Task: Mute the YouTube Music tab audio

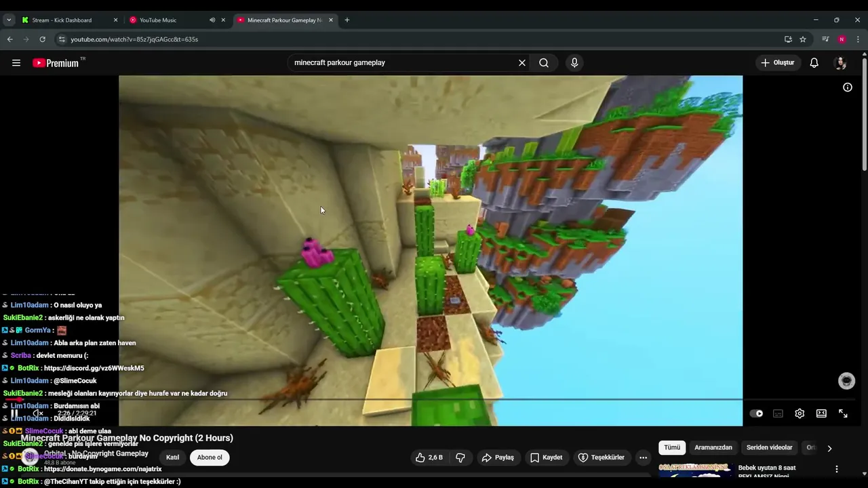Action: point(212,20)
